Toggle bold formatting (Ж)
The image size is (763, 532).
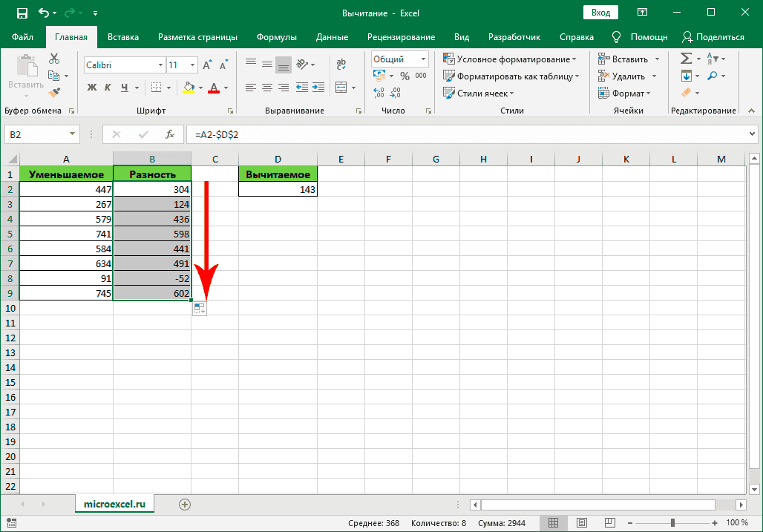point(92,88)
